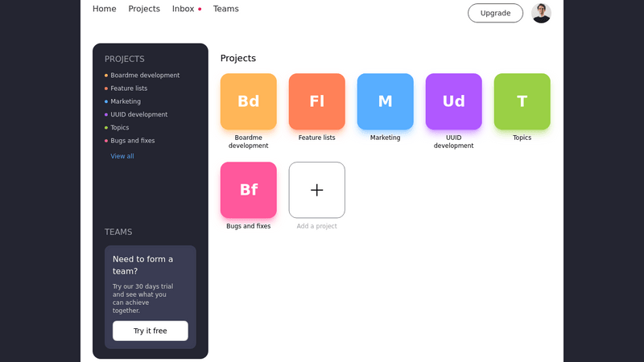Click the Try it free button
Image resolution: width=644 pixels, height=362 pixels.
pyautogui.click(x=151, y=331)
